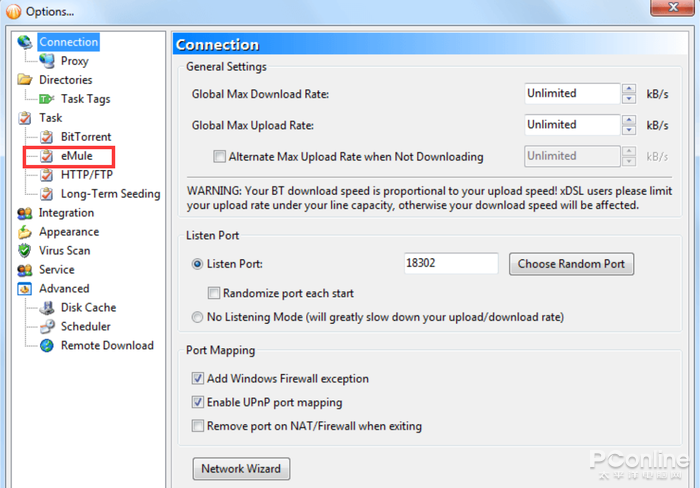Open the Directories settings page
Screen dimensions: 700x488
(x=66, y=80)
